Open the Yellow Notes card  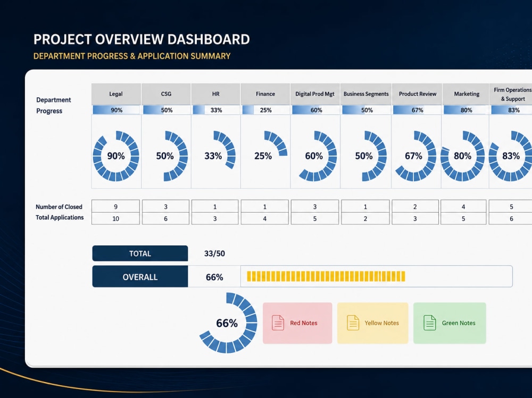[372, 323]
